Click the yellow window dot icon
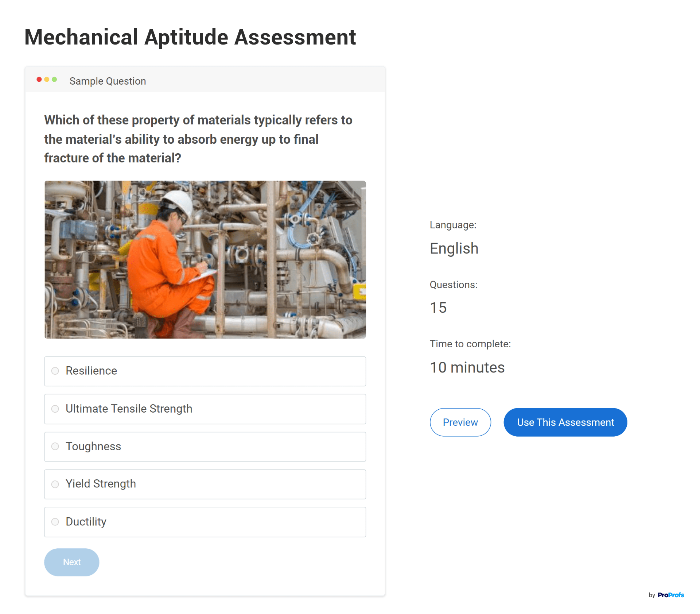This screenshot has width=700, height=614. 47,80
